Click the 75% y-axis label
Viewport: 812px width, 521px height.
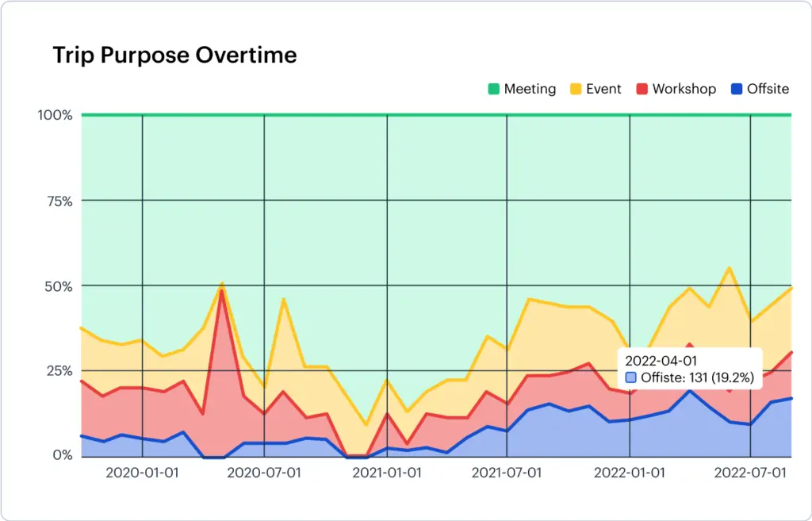tap(58, 201)
